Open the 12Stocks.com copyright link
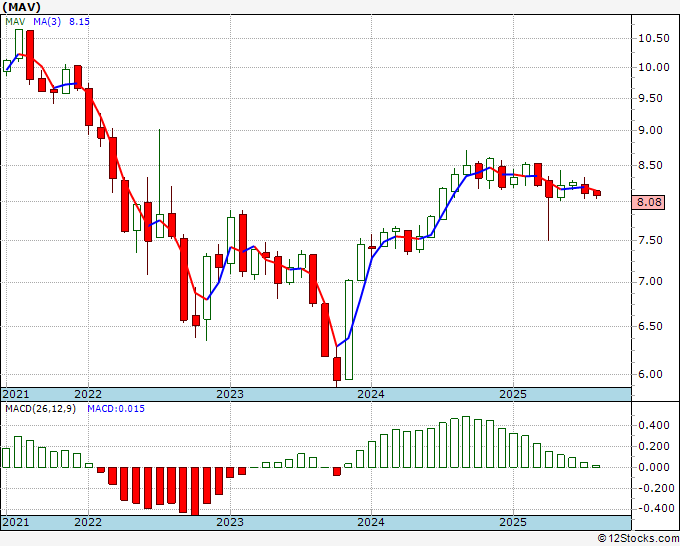 638,539
